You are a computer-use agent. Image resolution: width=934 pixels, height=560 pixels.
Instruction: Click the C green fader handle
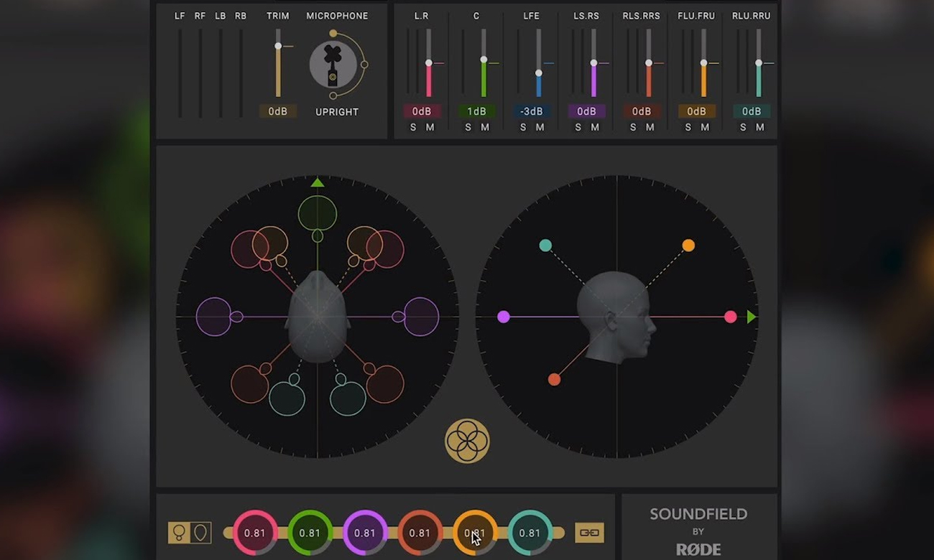(x=484, y=60)
